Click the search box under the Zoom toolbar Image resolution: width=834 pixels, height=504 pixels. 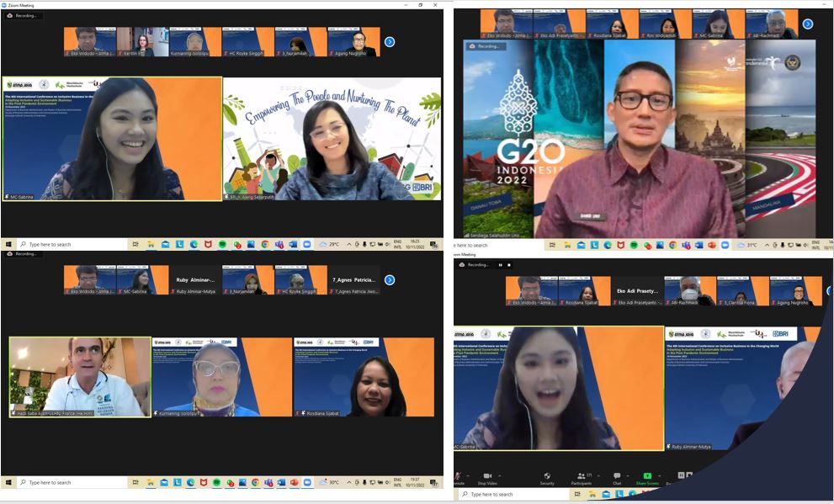click(x=514, y=495)
